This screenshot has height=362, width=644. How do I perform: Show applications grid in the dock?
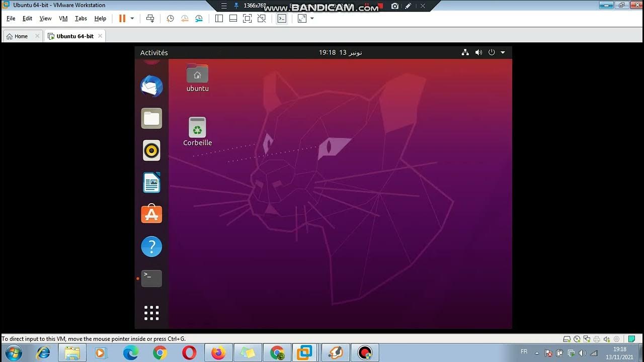(151, 313)
